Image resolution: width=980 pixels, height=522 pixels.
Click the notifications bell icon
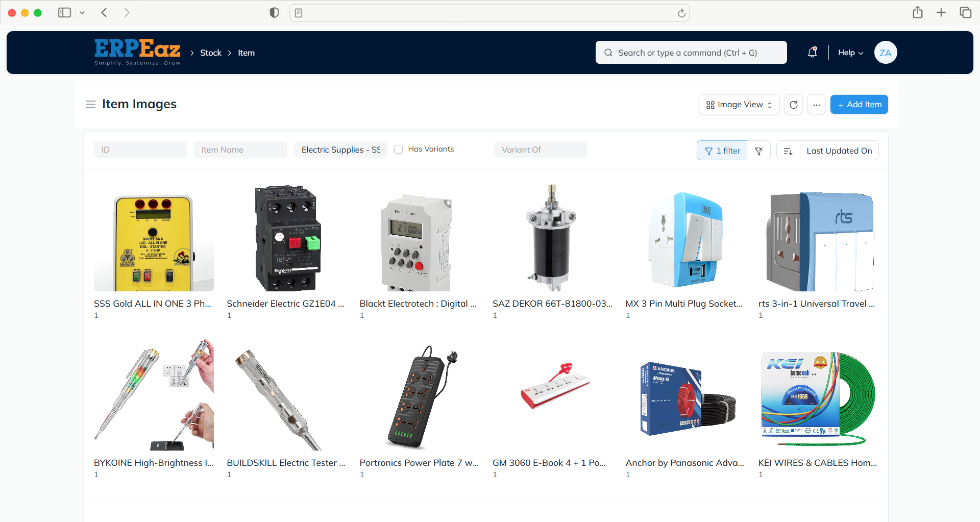[812, 53]
